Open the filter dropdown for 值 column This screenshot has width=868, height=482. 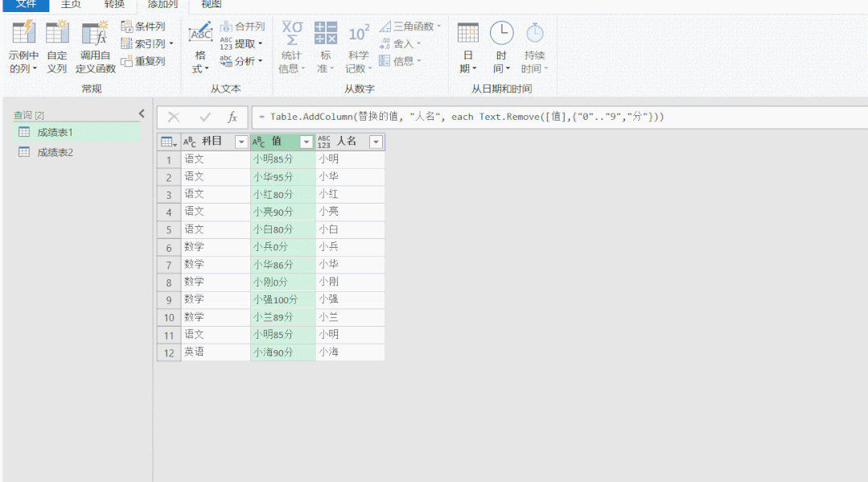click(306, 142)
